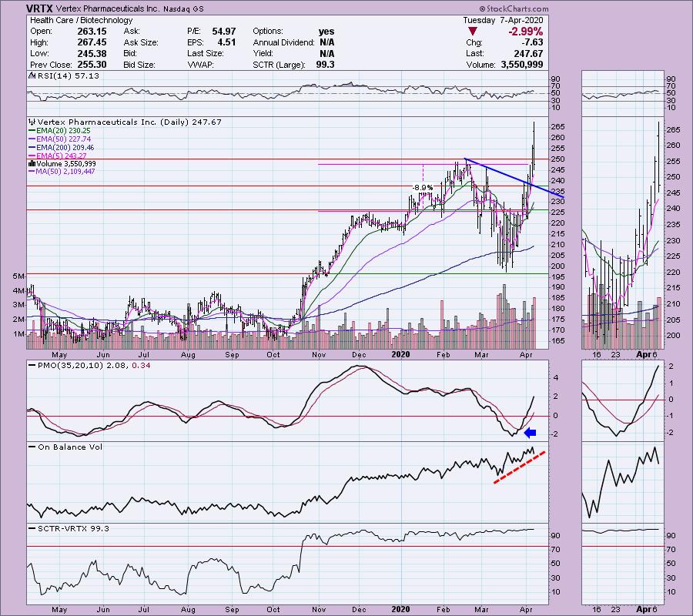Click the Chg value -7.63
The height and width of the screenshot is (616, 693).
[531, 42]
